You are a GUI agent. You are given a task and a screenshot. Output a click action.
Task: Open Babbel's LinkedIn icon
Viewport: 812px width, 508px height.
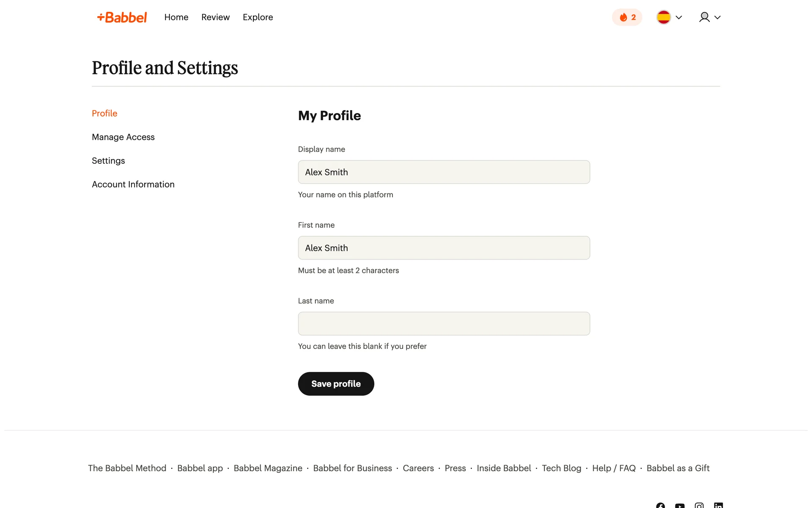[718, 505]
